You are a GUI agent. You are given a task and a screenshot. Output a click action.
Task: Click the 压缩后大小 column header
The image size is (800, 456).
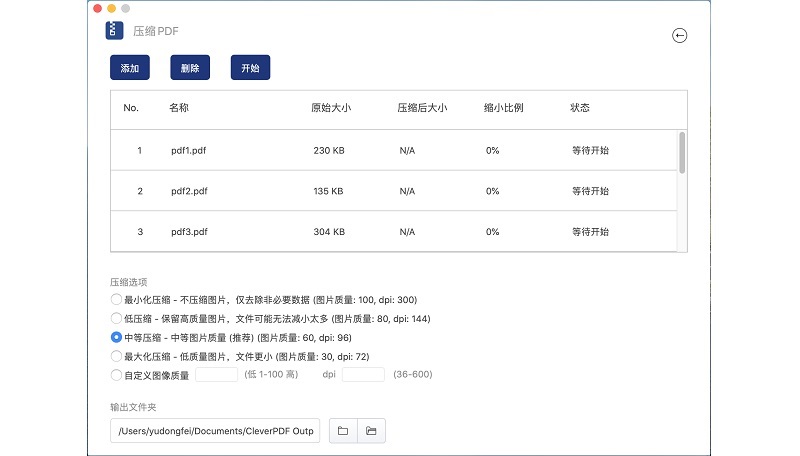[422, 108]
